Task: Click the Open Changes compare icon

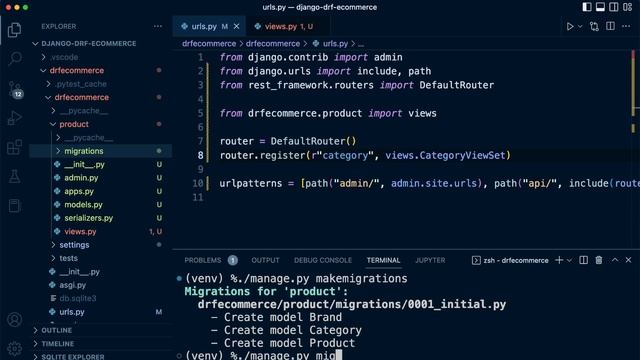Action: click(594, 27)
